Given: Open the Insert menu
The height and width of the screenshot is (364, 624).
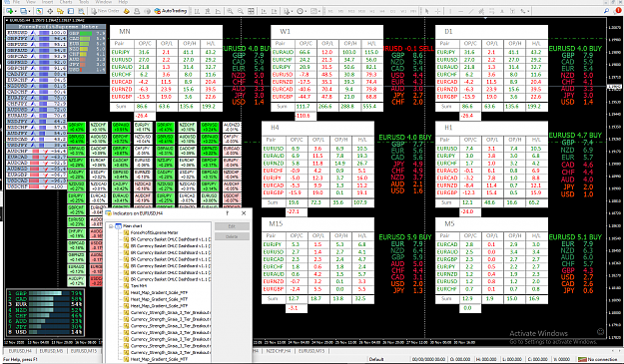Looking at the screenshot, I should [47, 2].
